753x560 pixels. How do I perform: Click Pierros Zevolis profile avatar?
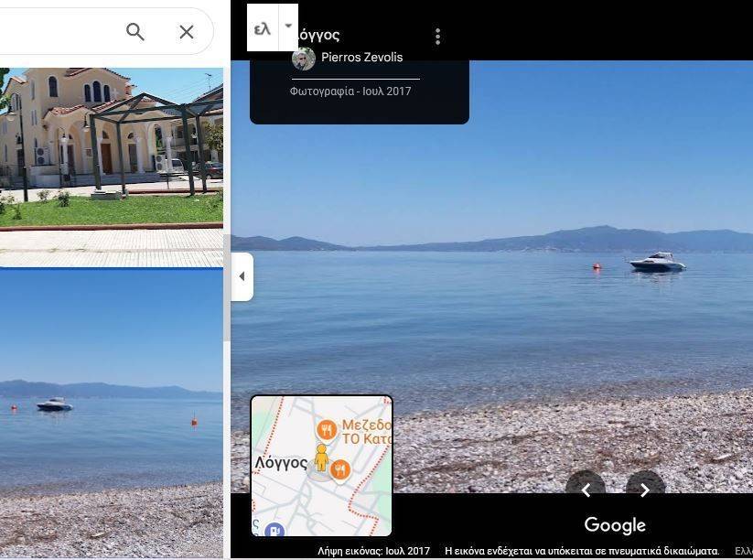click(x=304, y=59)
